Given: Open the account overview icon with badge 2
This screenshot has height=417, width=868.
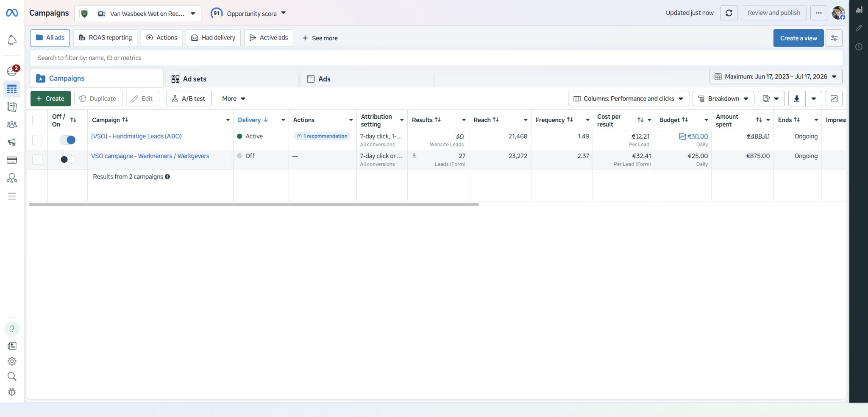Looking at the screenshot, I should point(12,70).
